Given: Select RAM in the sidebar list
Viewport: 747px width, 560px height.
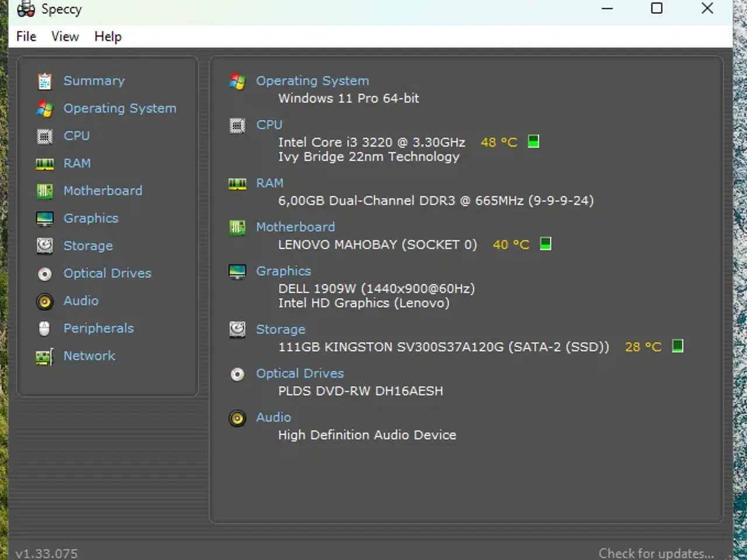Looking at the screenshot, I should (77, 163).
